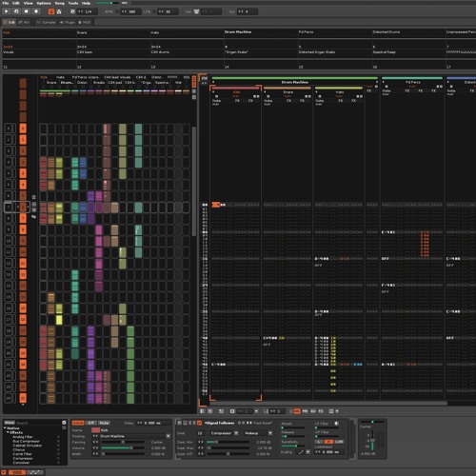Viewport: 476px width, 476px height.
Task: Open the Help menu
Action: pos(86,3)
